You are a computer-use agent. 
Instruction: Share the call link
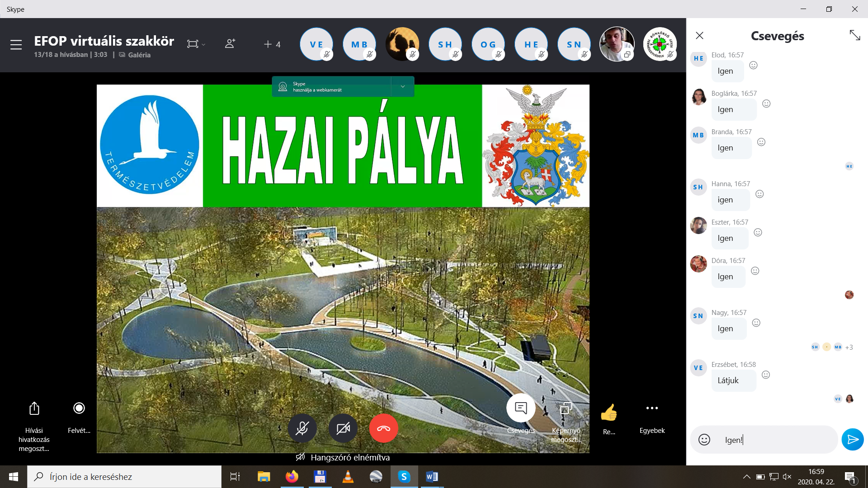pos(34,427)
